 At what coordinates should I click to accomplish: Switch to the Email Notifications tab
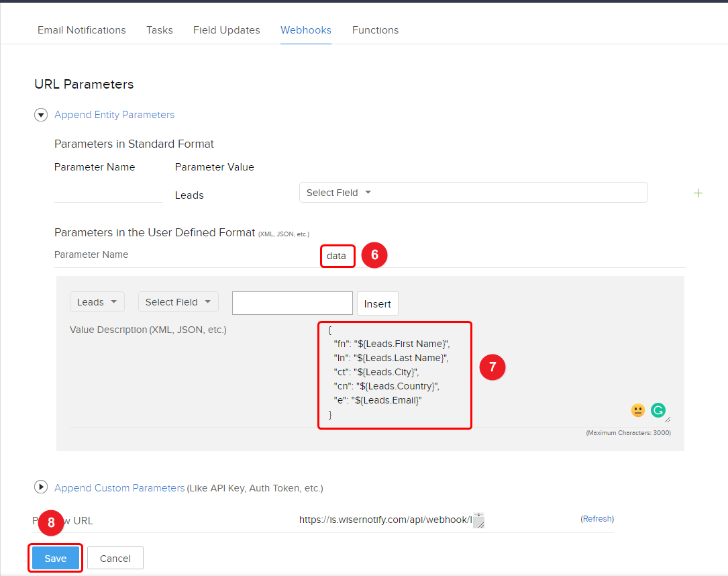81,30
